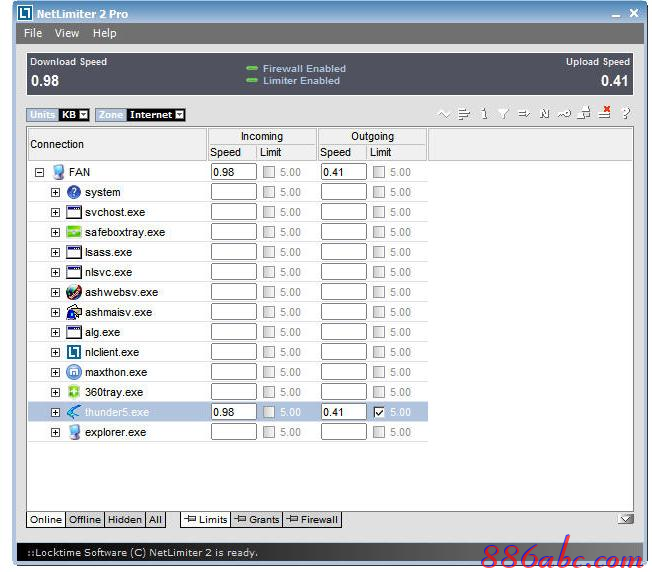Viewport: 652px width, 572px height.
Task: Enable FAN incoming limit checkbox
Action: click(x=269, y=172)
